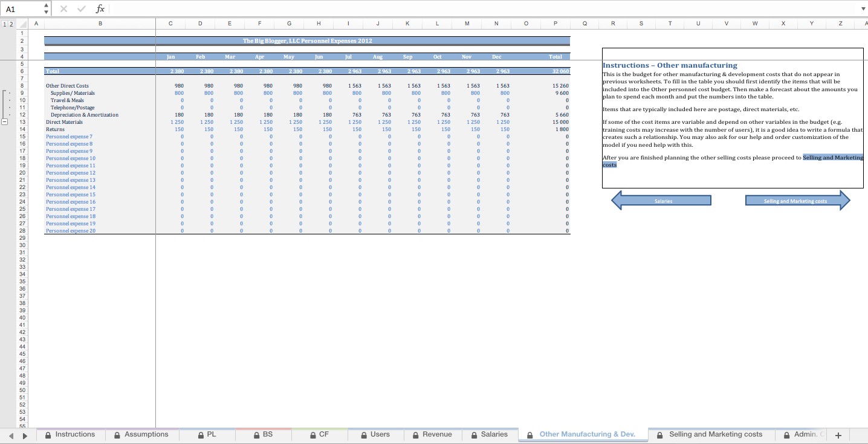The height and width of the screenshot is (444, 868).
Task: Add a new sheet with plus button
Action: (x=838, y=435)
